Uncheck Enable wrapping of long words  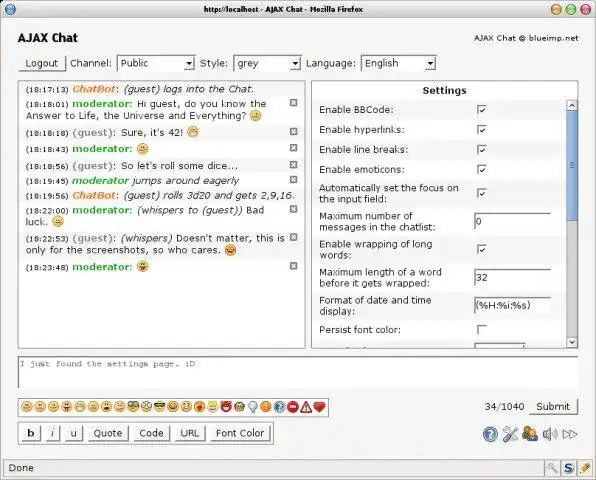(482, 250)
